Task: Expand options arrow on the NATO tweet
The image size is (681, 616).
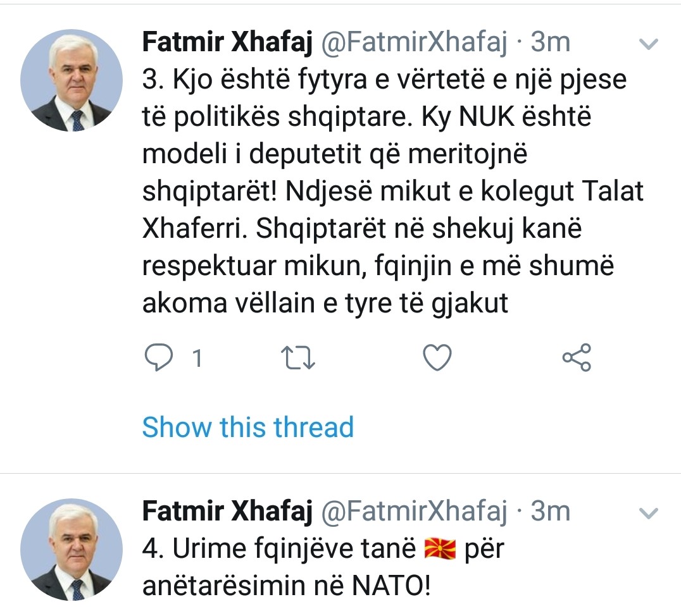Action: click(649, 514)
